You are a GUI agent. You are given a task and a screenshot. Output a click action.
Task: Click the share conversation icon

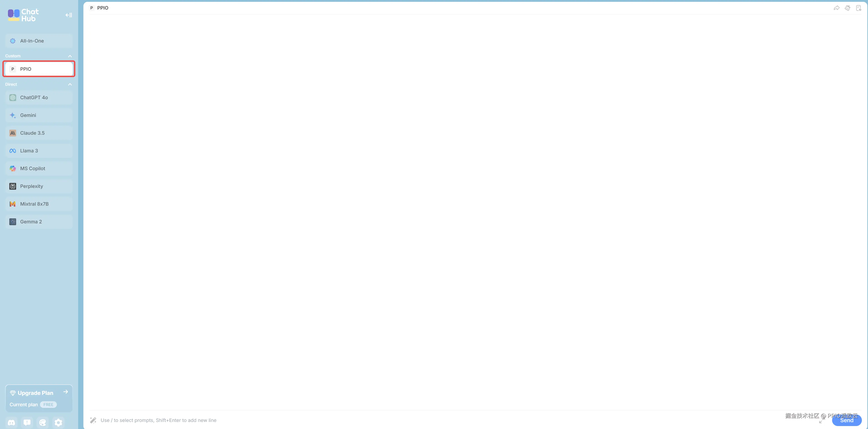(836, 8)
